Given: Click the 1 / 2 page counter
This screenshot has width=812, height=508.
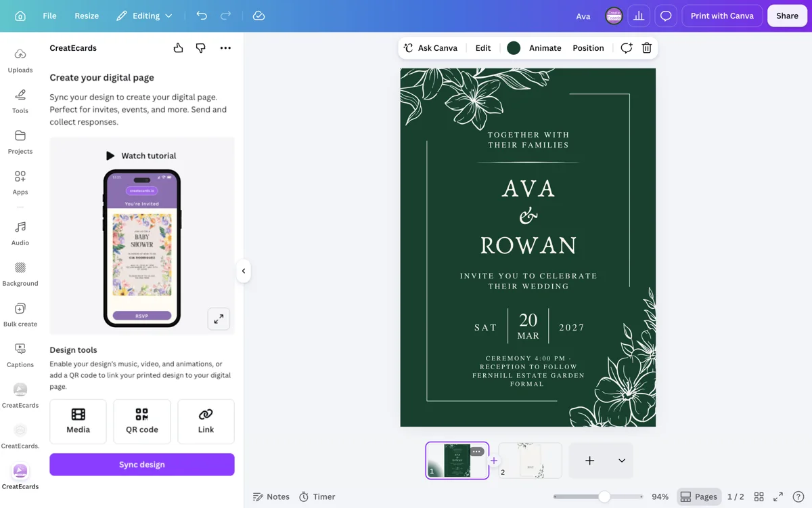Looking at the screenshot, I should click(736, 496).
